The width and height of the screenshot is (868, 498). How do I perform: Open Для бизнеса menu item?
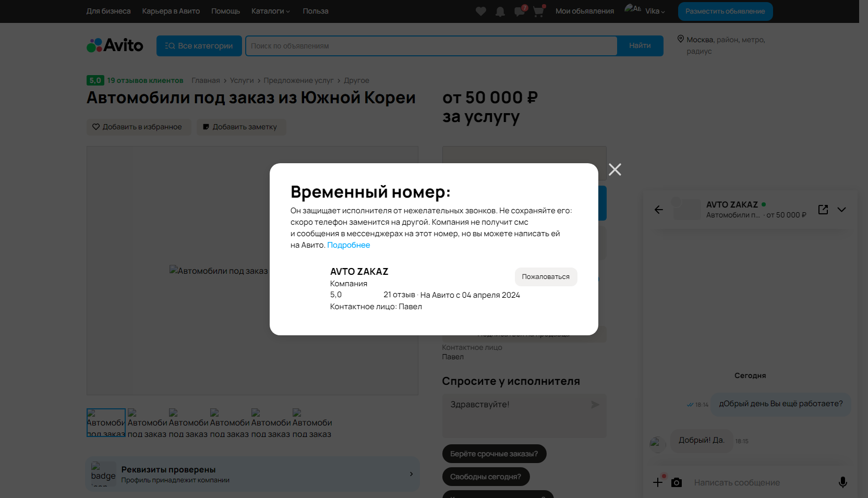tap(108, 11)
